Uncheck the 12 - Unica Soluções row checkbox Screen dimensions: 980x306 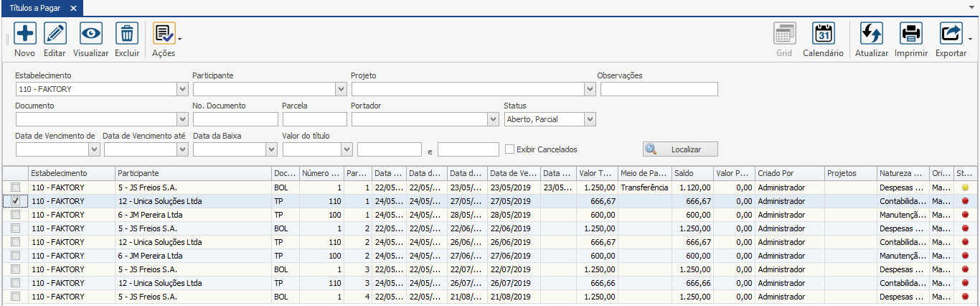click(x=16, y=201)
